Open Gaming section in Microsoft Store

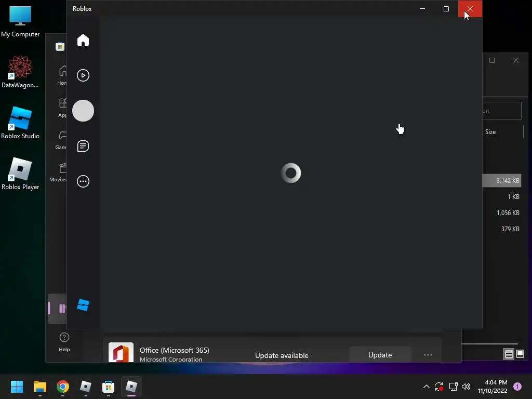click(x=61, y=140)
